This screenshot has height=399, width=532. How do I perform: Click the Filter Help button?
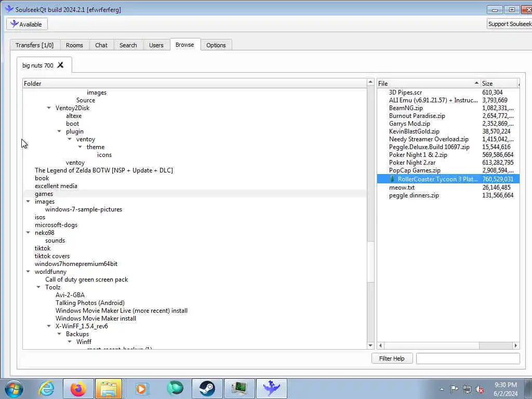pos(392,358)
